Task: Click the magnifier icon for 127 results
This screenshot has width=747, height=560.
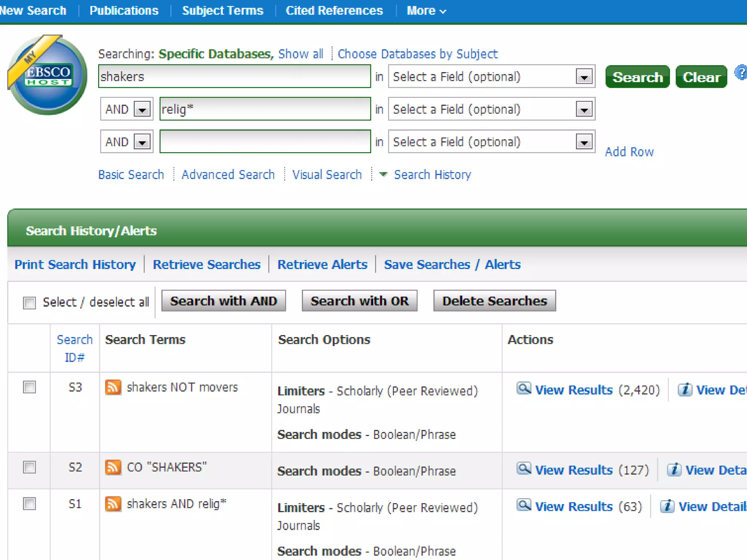Action: [x=524, y=469]
